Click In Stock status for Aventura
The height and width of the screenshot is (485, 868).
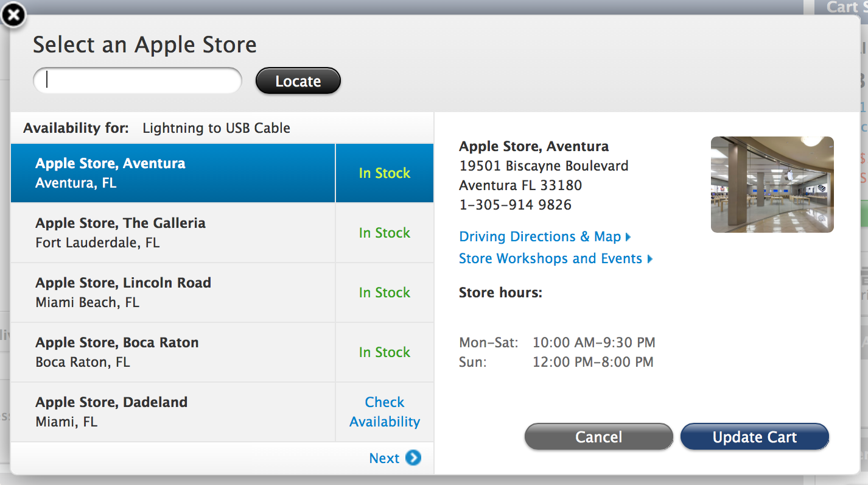pyautogui.click(x=385, y=173)
